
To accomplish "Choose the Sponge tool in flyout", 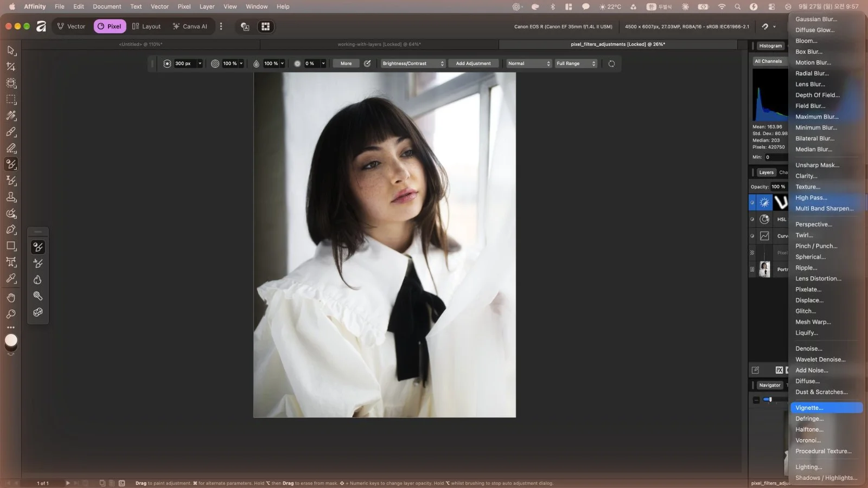I will tap(37, 312).
